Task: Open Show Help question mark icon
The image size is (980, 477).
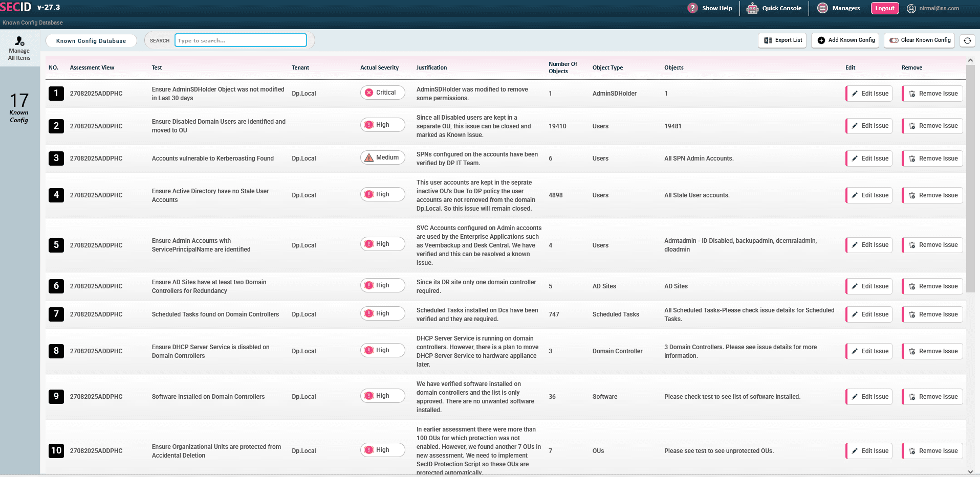Action: (x=692, y=8)
